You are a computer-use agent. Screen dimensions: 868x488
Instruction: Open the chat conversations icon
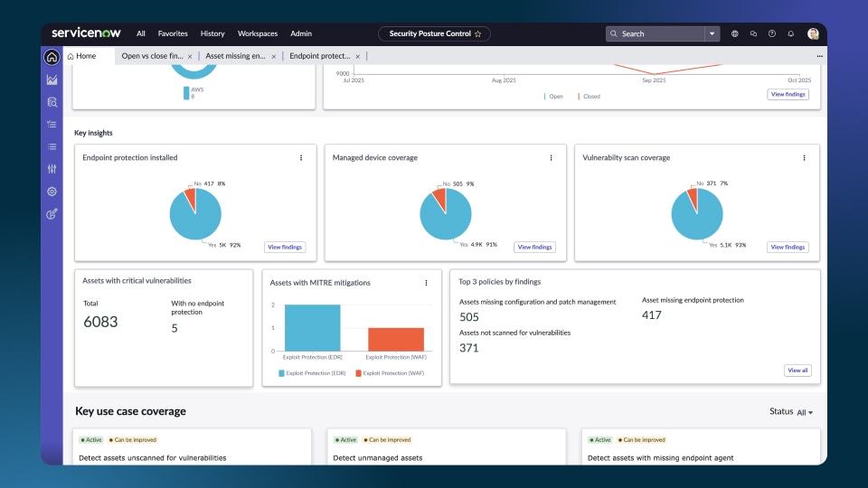click(x=753, y=33)
